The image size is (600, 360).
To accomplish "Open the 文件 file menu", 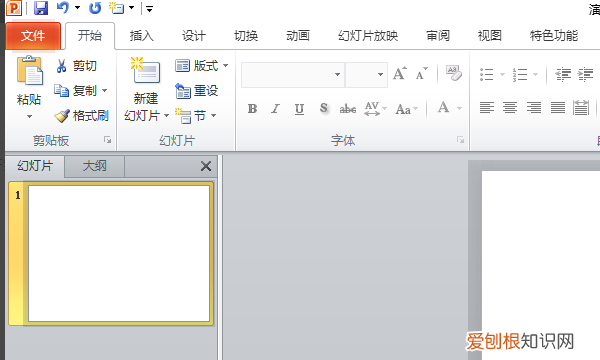I will [x=33, y=36].
